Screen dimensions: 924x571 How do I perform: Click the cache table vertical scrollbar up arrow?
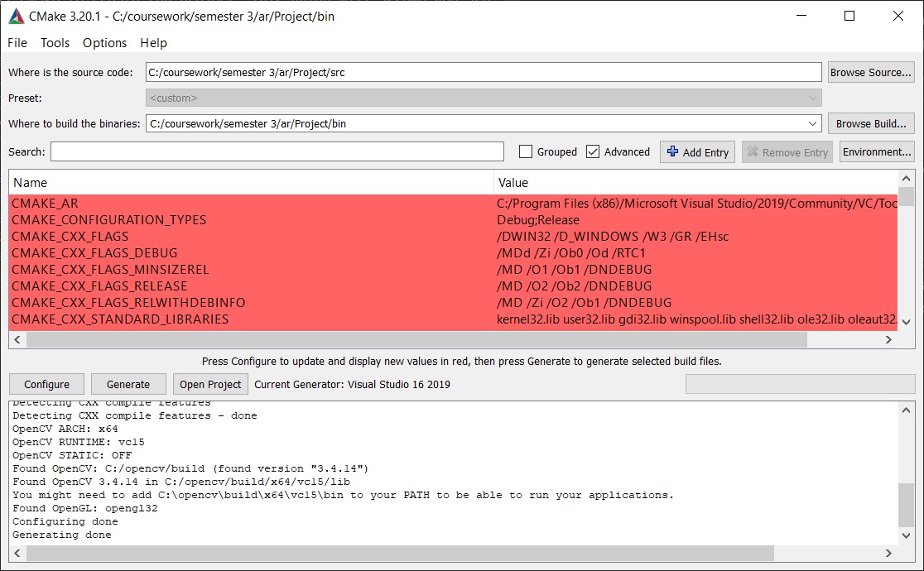pos(907,178)
